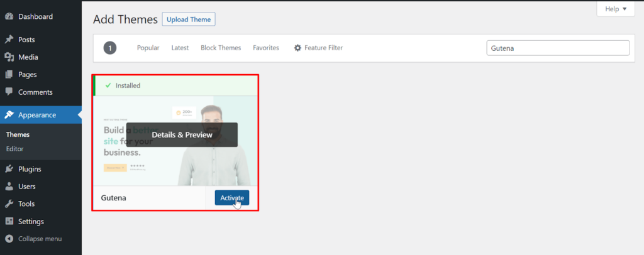This screenshot has height=255, width=644.
Task: Open Editor submenu item
Action: [x=15, y=149]
